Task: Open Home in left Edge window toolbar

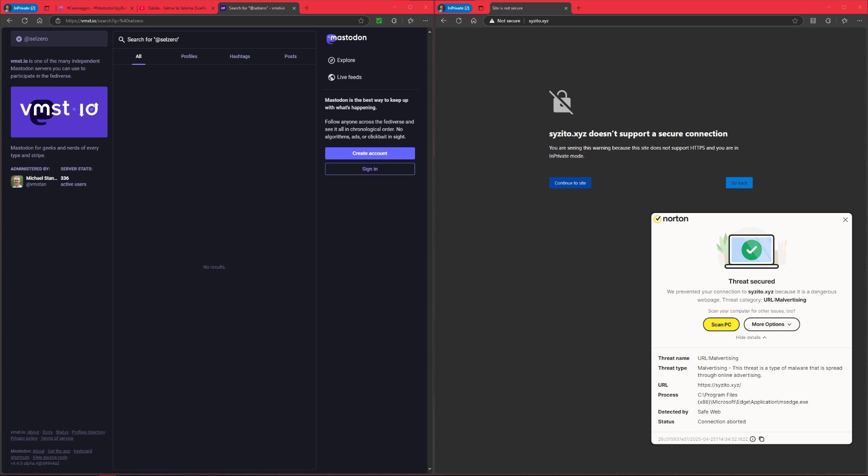Action: [x=39, y=21]
